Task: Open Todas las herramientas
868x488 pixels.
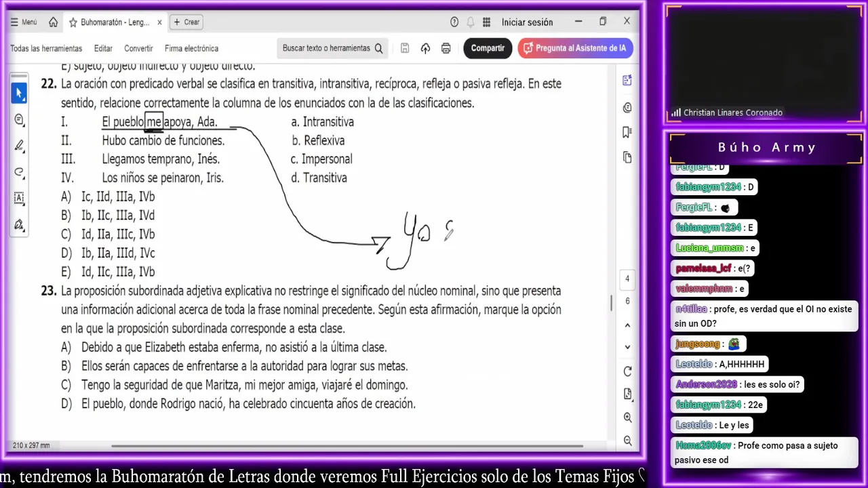Action: [x=46, y=49]
